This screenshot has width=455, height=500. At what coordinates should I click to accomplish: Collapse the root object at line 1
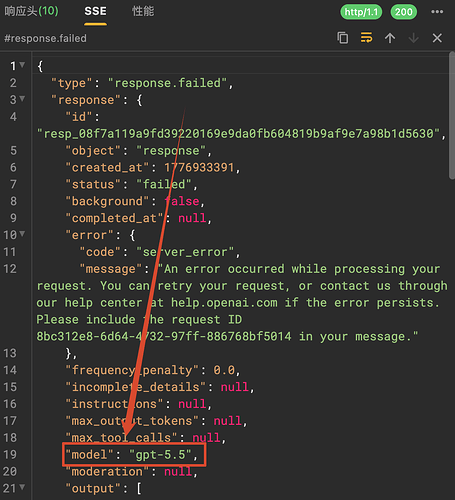pyautogui.click(x=22, y=65)
